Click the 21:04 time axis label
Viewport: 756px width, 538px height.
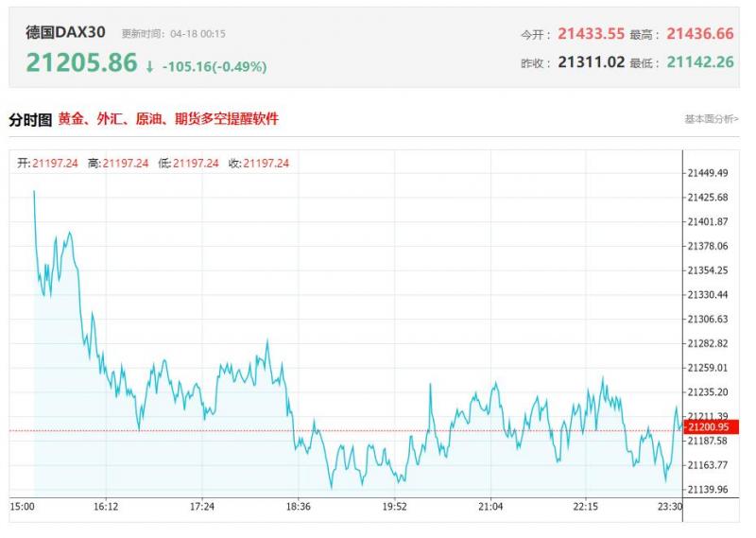tap(490, 507)
